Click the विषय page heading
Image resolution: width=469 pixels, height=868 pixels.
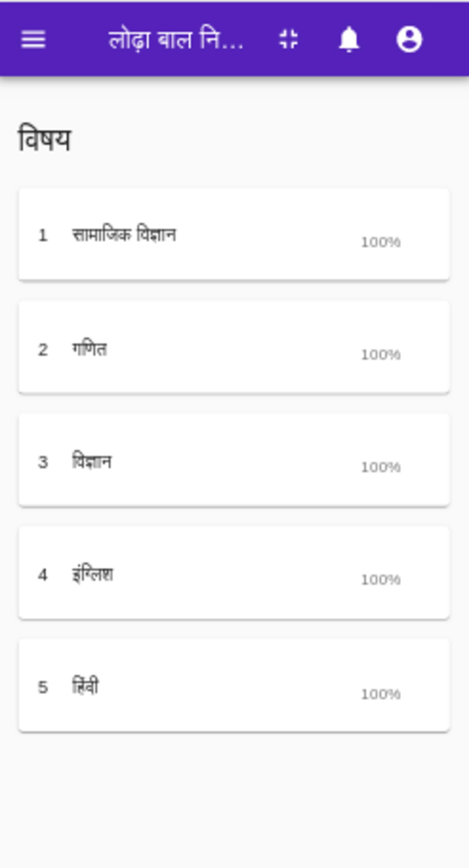(x=45, y=138)
